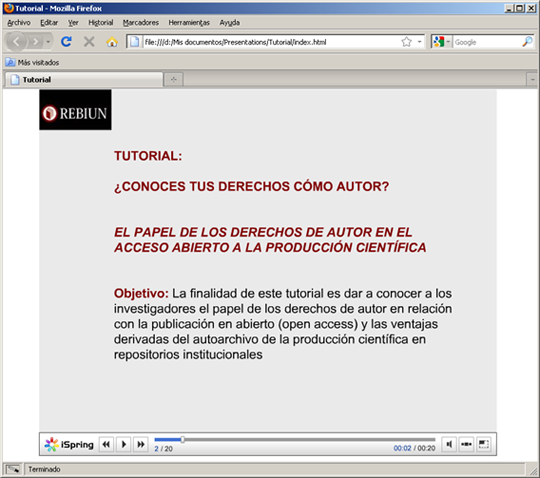Go back with the Firefox back arrow
The height and width of the screenshot is (478, 540).
(x=16, y=42)
